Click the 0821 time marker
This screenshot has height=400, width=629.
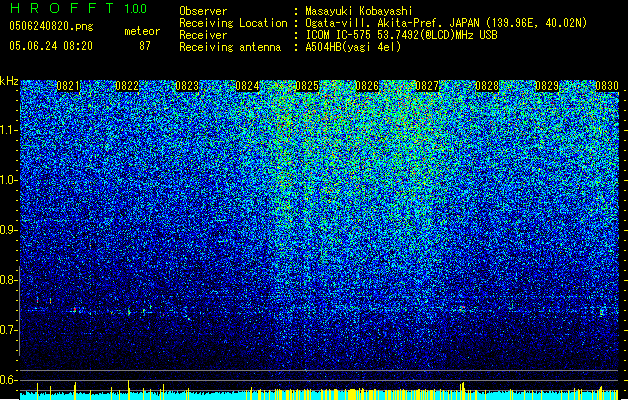click(x=68, y=86)
